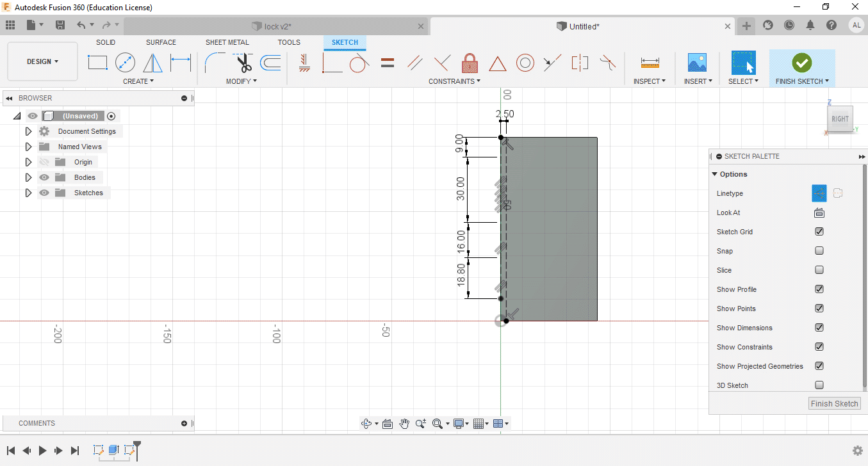Open the CREATE dropdown menu

[138, 81]
